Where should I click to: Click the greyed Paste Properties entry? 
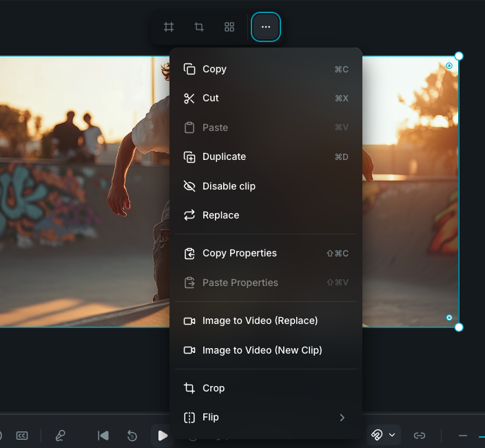coord(266,283)
